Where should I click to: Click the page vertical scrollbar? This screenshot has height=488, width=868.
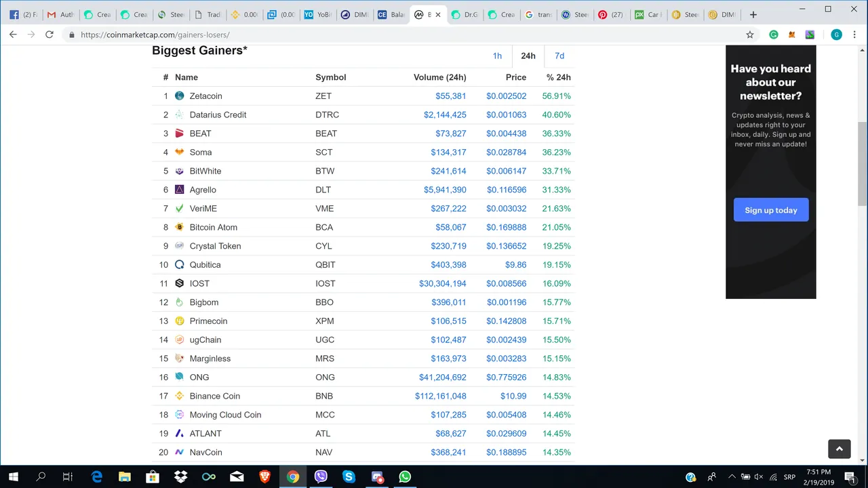coord(863,163)
